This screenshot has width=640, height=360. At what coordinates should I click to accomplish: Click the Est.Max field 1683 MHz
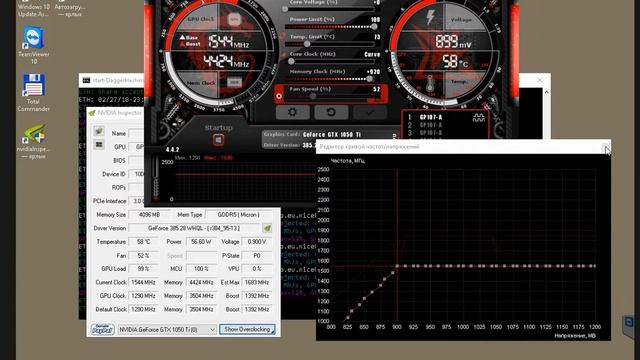[257, 282]
